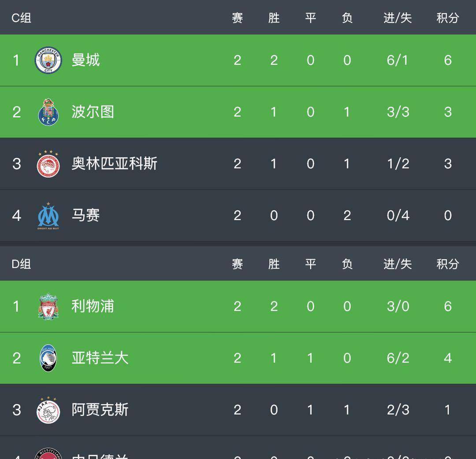476x459 pixels.
Task: Open the 亚特兰大 team name
Action: (x=100, y=358)
